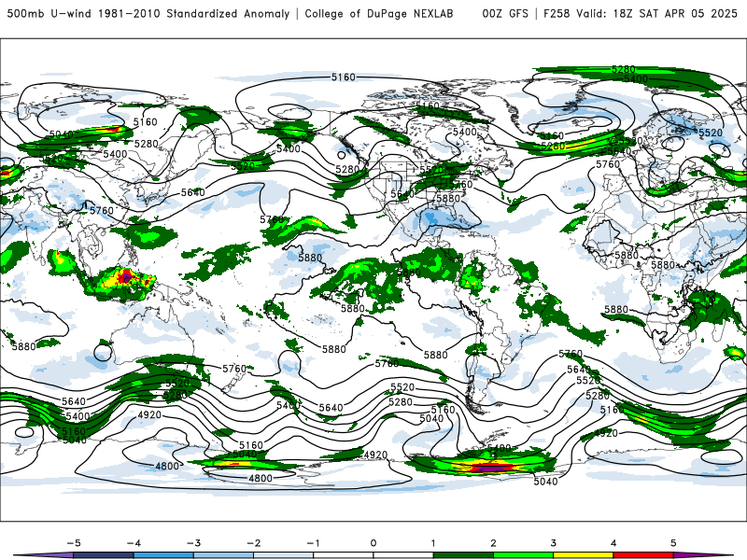
Task: Click the 3 label on the color scale
Action: tap(553, 543)
